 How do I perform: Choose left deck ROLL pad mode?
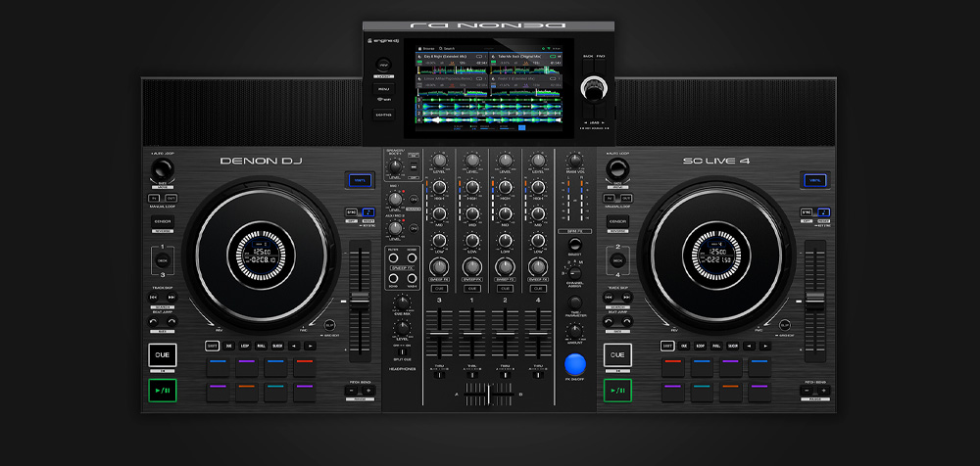(262, 346)
